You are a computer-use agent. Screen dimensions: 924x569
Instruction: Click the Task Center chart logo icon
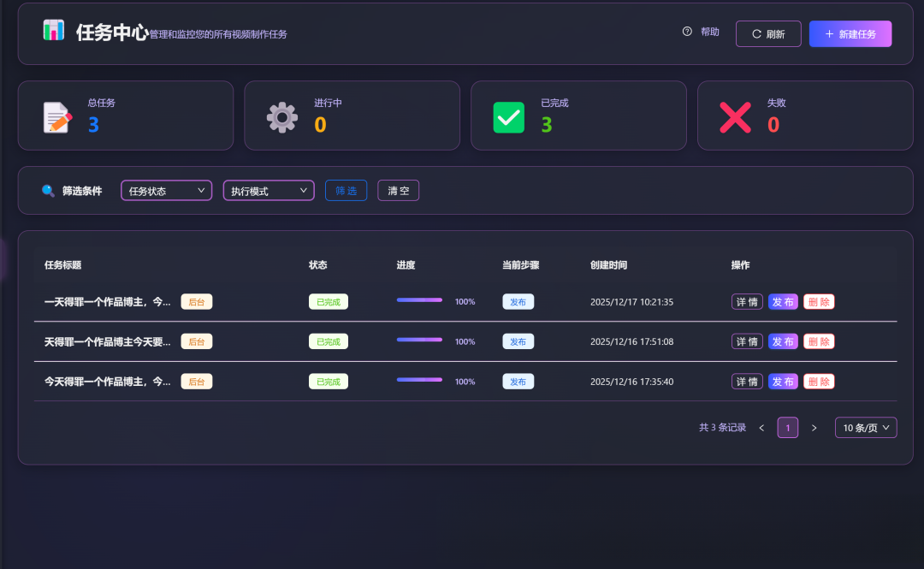pyautogui.click(x=54, y=31)
